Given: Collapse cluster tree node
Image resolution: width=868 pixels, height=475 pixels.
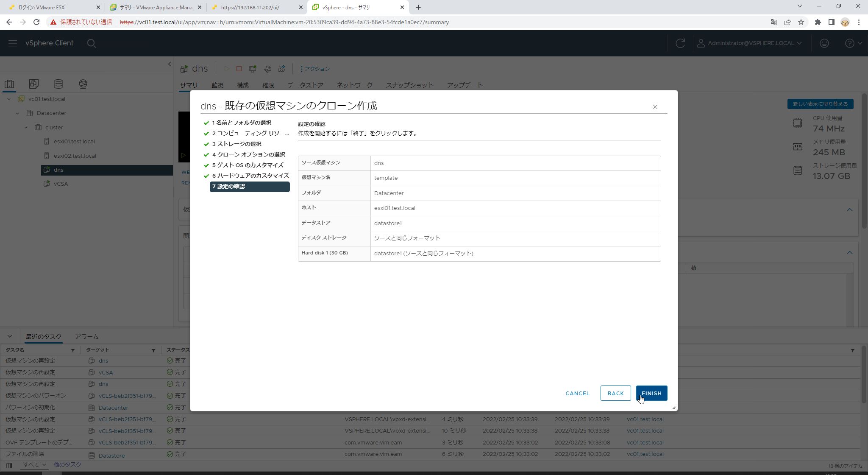Looking at the screenshot, I should 26,128.
